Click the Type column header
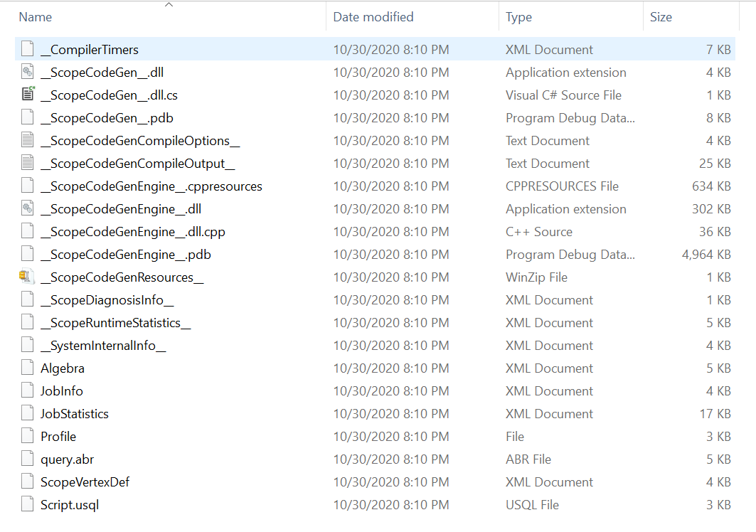 (x=519, y=17)
